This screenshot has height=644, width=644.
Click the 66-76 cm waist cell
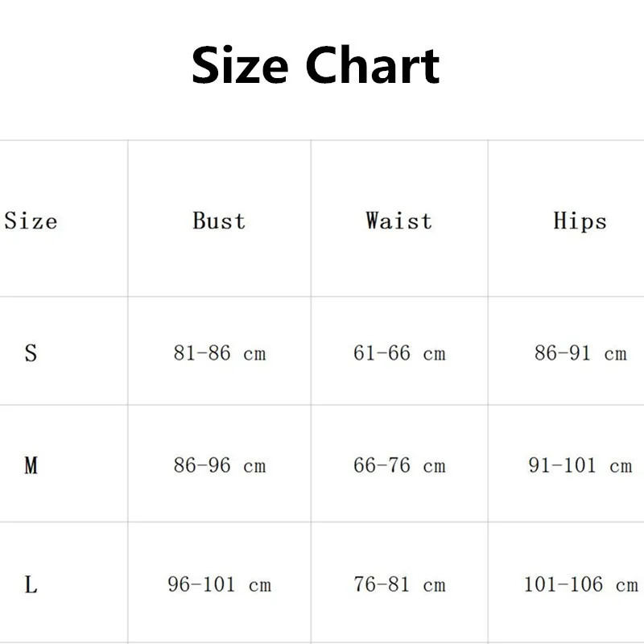tap(399, 465)
